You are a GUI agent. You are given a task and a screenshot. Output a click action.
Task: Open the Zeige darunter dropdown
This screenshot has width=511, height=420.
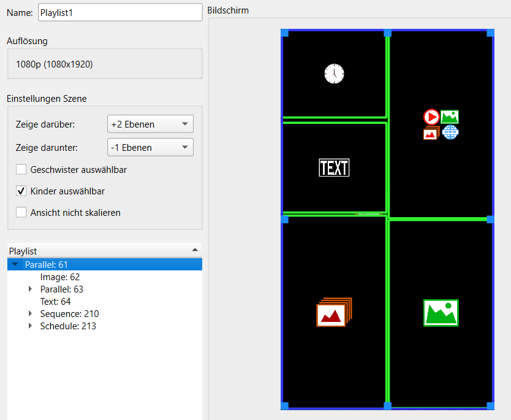click(x=150, y=147)
